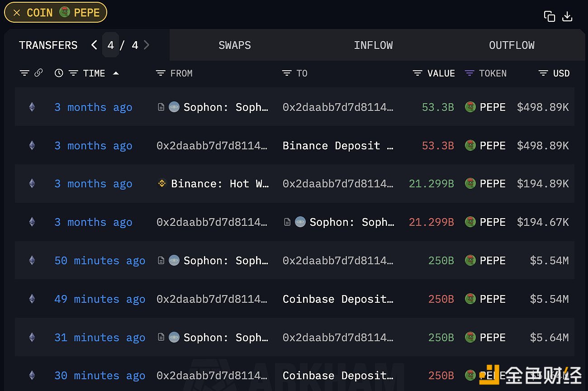Click the $194.67K USD amount
The height and width of the screenshot is (391, 588).
[543, 222]
